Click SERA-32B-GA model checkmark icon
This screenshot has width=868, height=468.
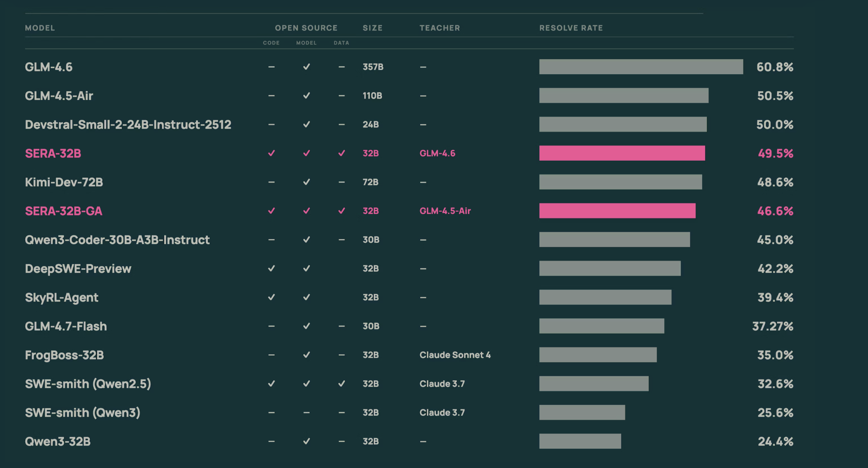pyautogui.click(x=306, y=211)
